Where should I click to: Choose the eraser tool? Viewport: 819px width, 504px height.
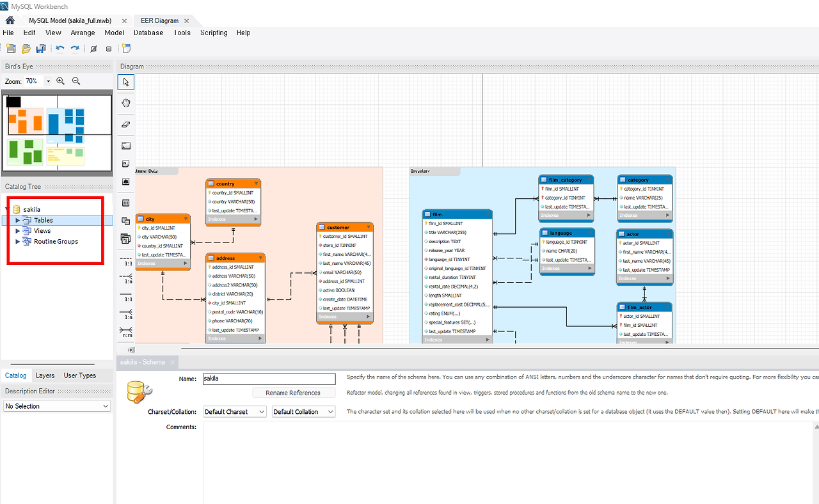click(x=126, y=124)
